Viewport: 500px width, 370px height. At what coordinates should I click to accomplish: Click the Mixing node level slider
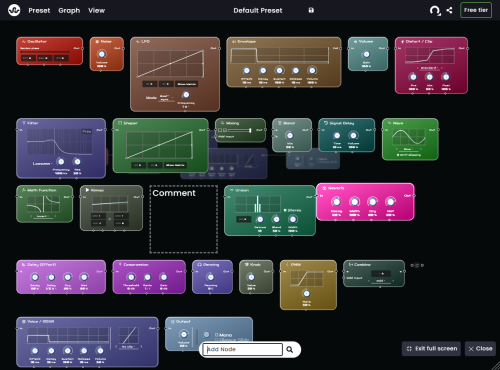click(x=239, y=130)
